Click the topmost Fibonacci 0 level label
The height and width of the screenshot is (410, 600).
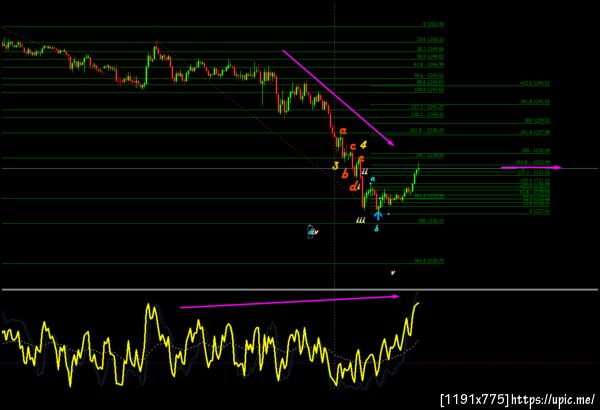coord(434,24)
